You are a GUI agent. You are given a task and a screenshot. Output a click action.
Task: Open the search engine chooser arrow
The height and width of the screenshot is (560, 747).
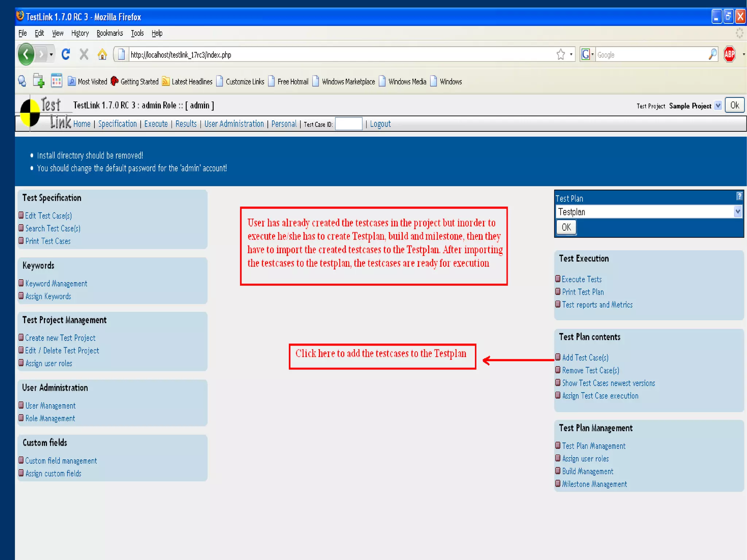[592, 55]
